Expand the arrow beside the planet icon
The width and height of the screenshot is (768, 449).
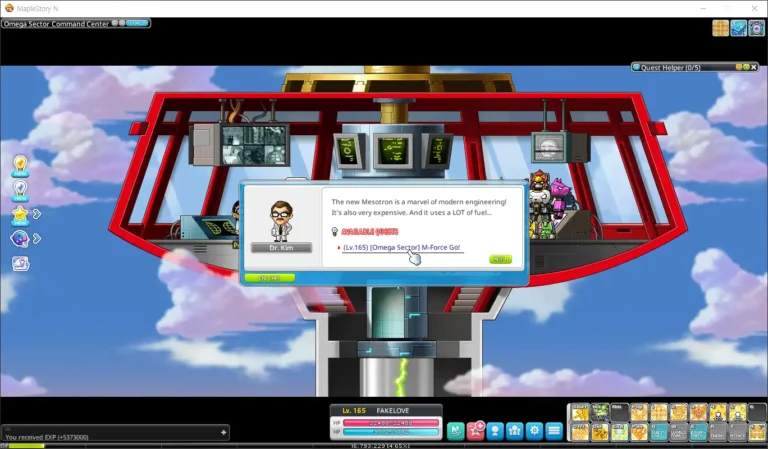(x=37, y=238)
